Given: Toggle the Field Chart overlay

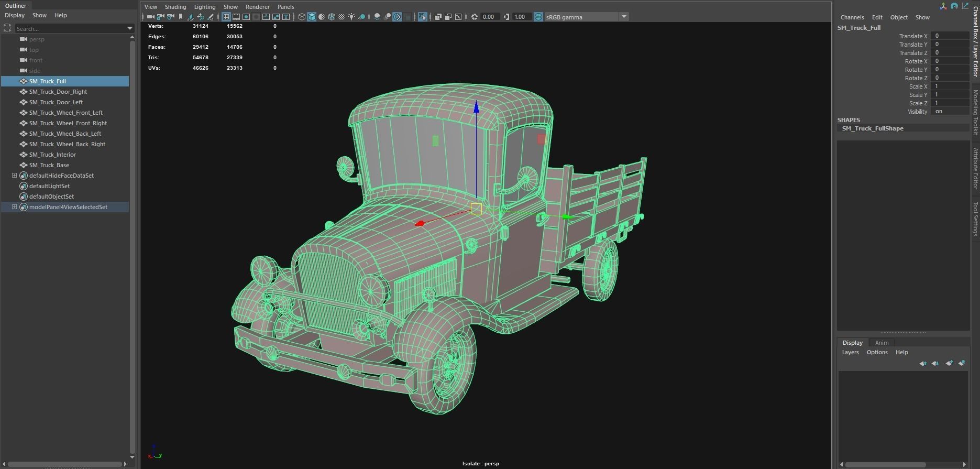Looking at the screenshot, I should (266, 17).
